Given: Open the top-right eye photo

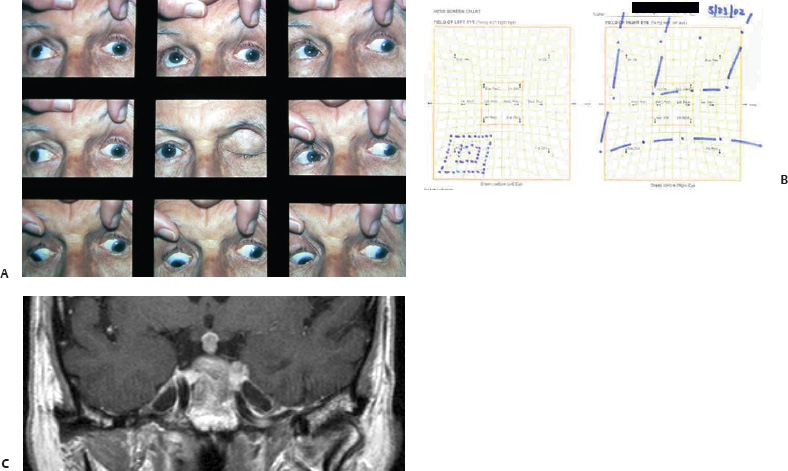Looking at the screenshot, I should click(346, 38).
